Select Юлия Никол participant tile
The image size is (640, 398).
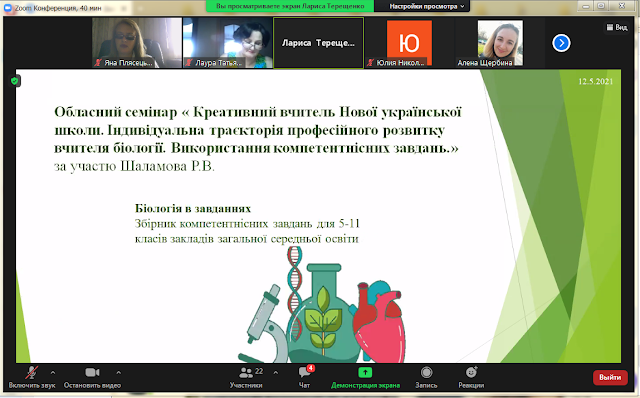(x=409, y=42)
